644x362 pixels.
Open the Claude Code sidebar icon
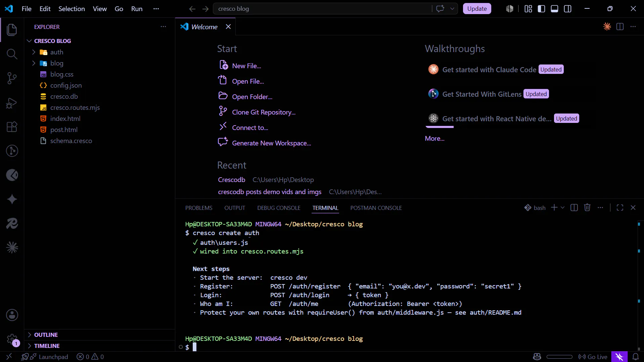tap(12, 248)
